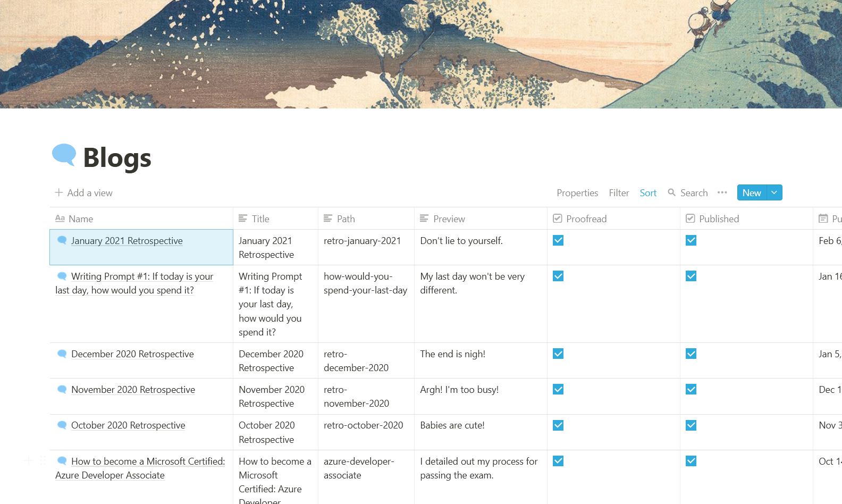Screen dimensions: 842x504
Task: Click the text icon in the Path column header
Action: click(328, 219)
